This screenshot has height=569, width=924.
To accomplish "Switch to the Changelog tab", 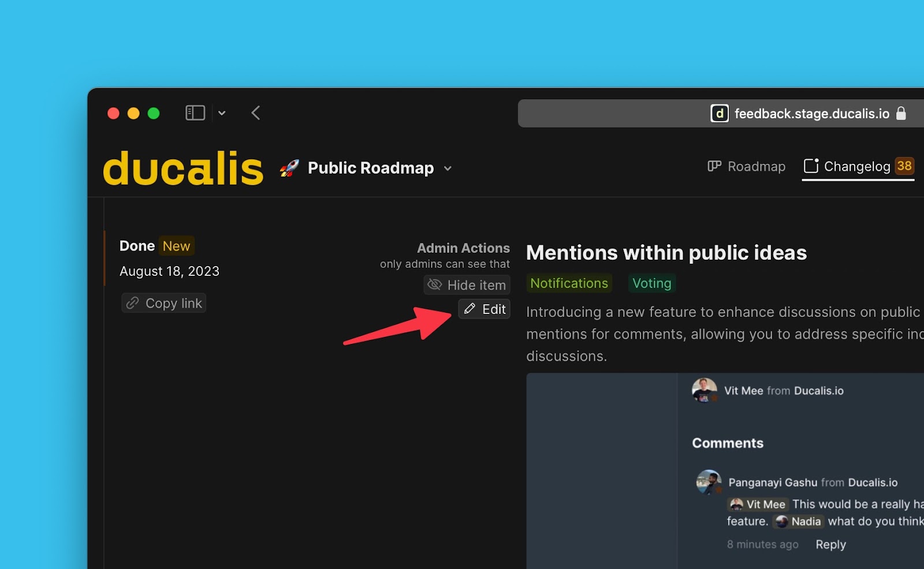I will (x=857, y=167).
